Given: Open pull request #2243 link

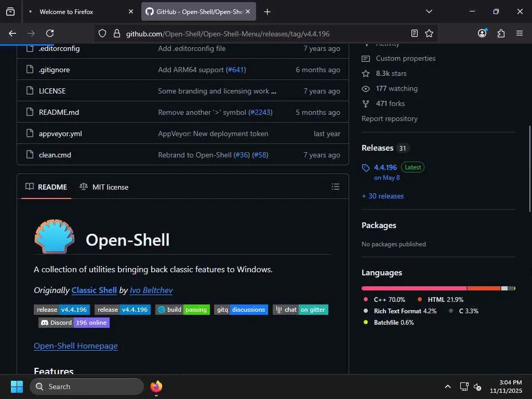Looking at the screenshot, I should click(x=260, y=112).
